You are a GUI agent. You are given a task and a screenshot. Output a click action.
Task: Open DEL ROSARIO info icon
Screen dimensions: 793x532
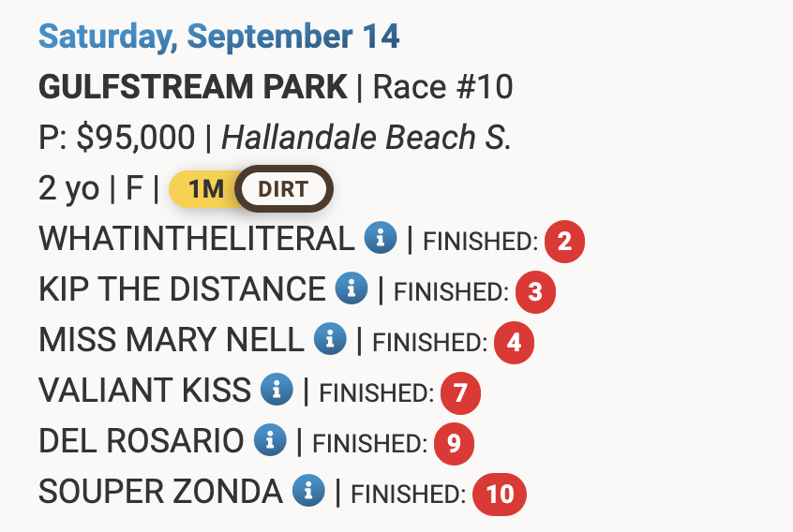pyautogui.click(x=270, y=440)
